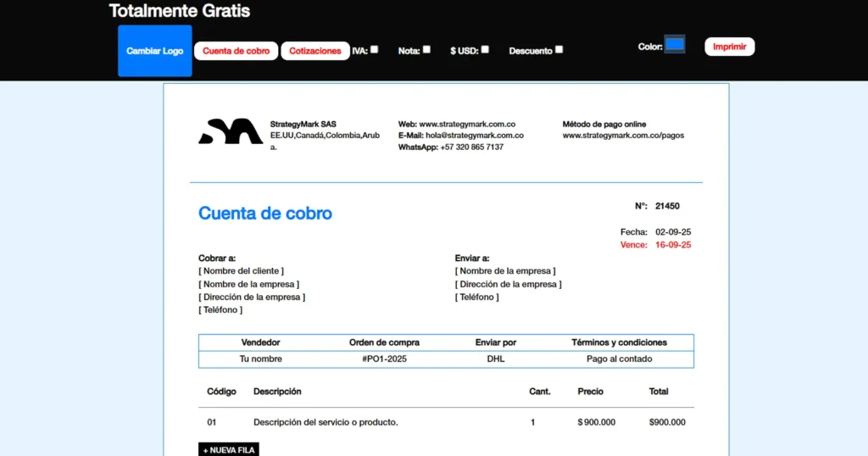Click the Cambiar Logo button

pyautogui.click(x=154, y=50)
